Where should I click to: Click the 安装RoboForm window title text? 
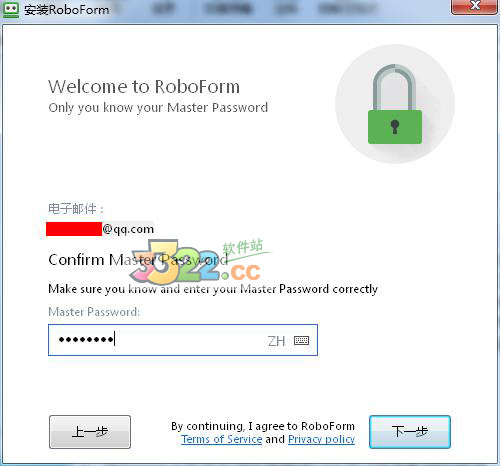click(x=67, y=10)
